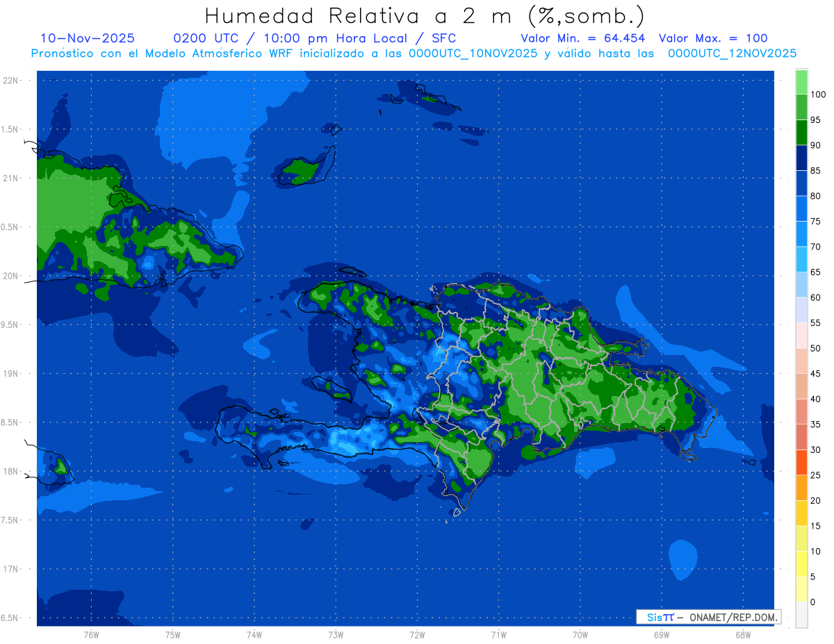Select the dark green swatch between 90 and 95

801,132
